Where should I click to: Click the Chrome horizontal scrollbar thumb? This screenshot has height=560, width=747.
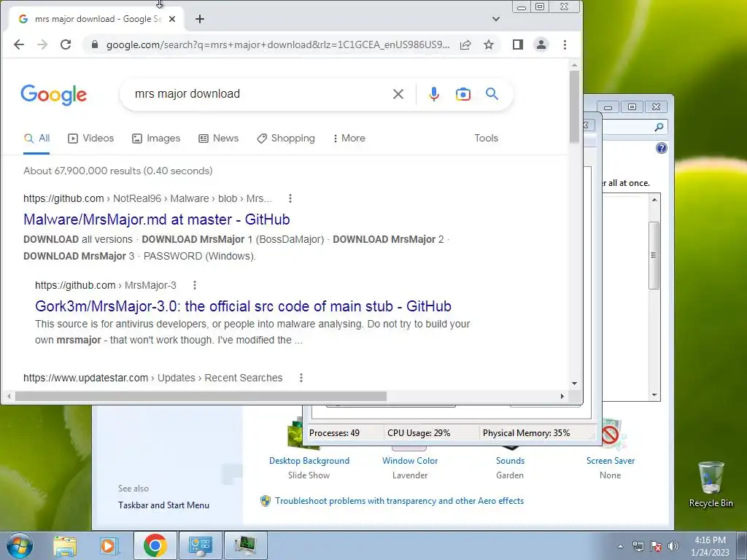(x=201, y=396)
